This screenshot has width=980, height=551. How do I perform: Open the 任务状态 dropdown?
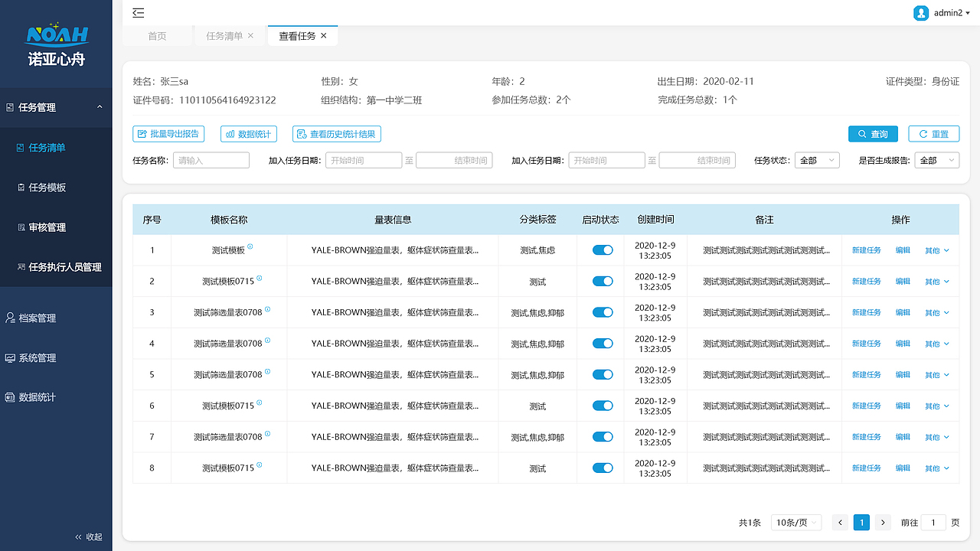818,161
